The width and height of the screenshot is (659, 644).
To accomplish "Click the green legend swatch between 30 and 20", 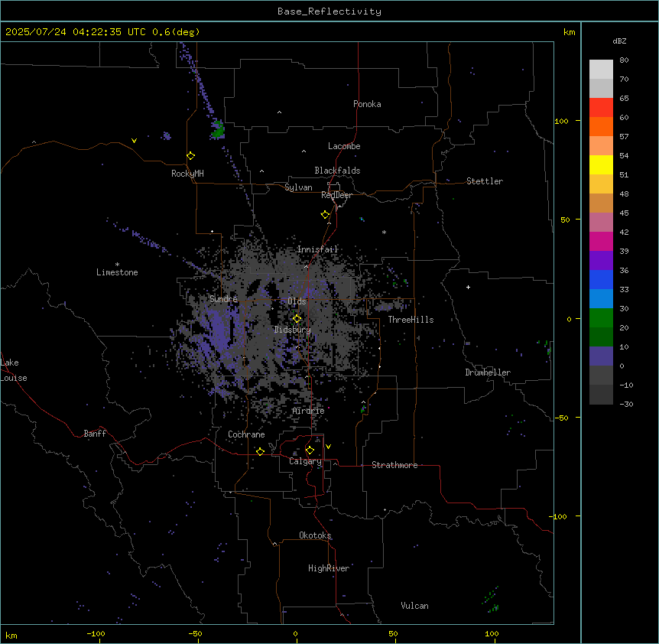I will coord(601,318).
